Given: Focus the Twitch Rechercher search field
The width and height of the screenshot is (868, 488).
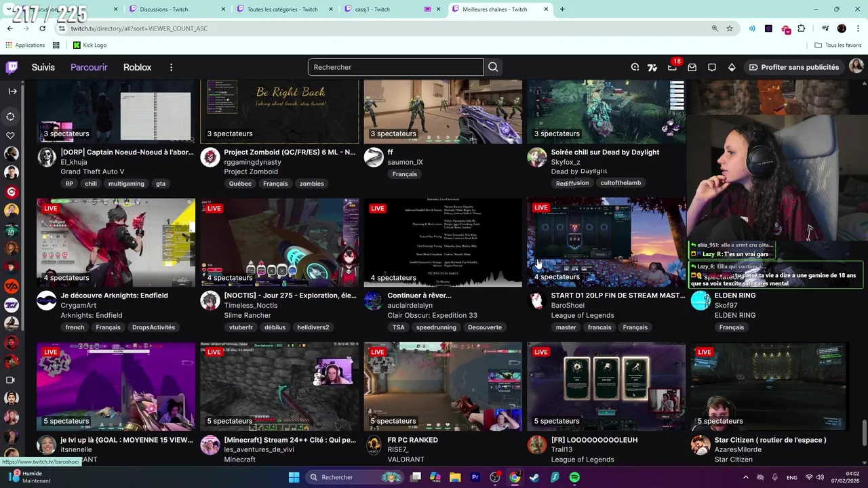Looking at the screenshot, I should pyautogui.click(x=395, y=67).
